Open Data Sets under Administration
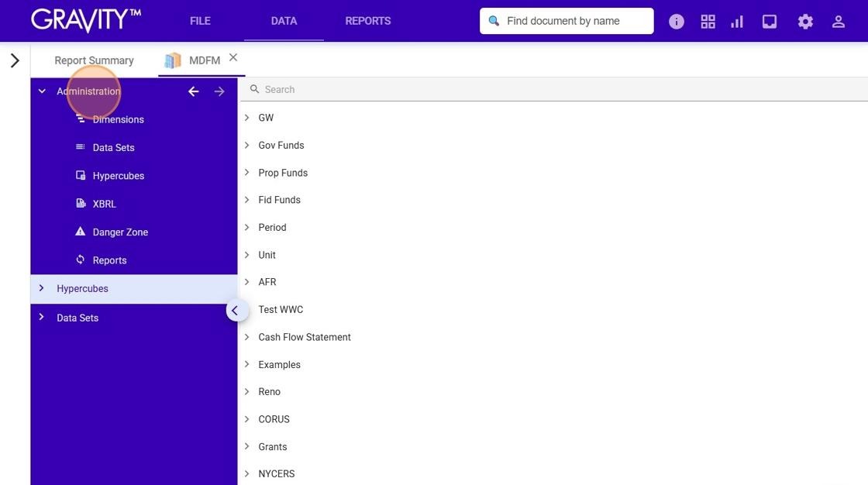The height and width of the screenshot is (485, 868). (x=113, y=148)
